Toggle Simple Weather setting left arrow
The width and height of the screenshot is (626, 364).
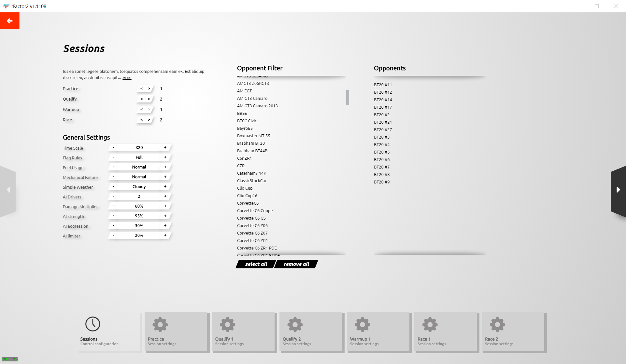[x=114, y=186]
